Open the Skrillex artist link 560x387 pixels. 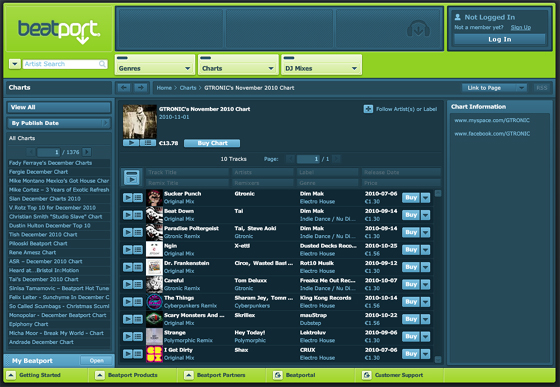245,315
